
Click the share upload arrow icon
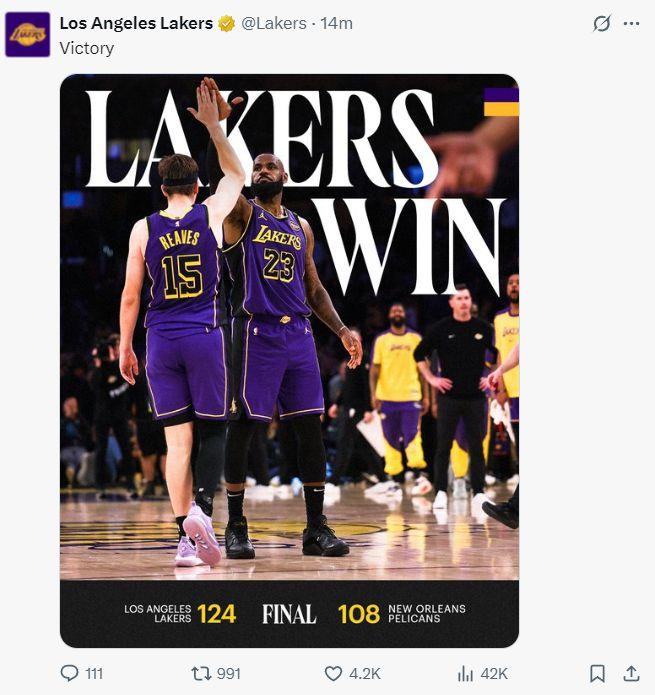pyautogui.click(x=631, y=673)
